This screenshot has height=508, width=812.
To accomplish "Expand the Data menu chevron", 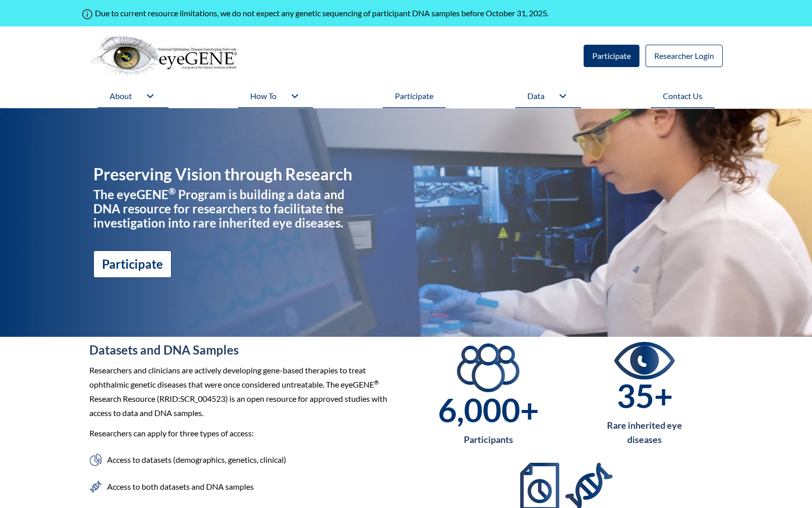I will pyautogui.click(x=563, y=96).
